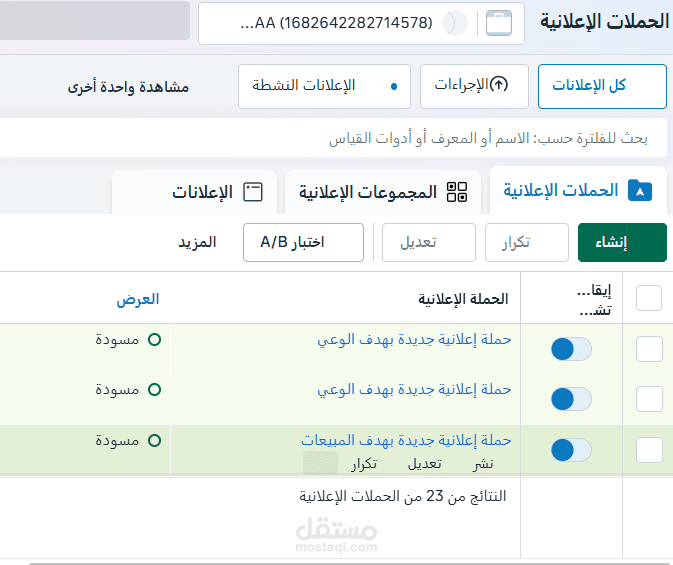Toggle the second awareness campaign switch

click(571, 399)
